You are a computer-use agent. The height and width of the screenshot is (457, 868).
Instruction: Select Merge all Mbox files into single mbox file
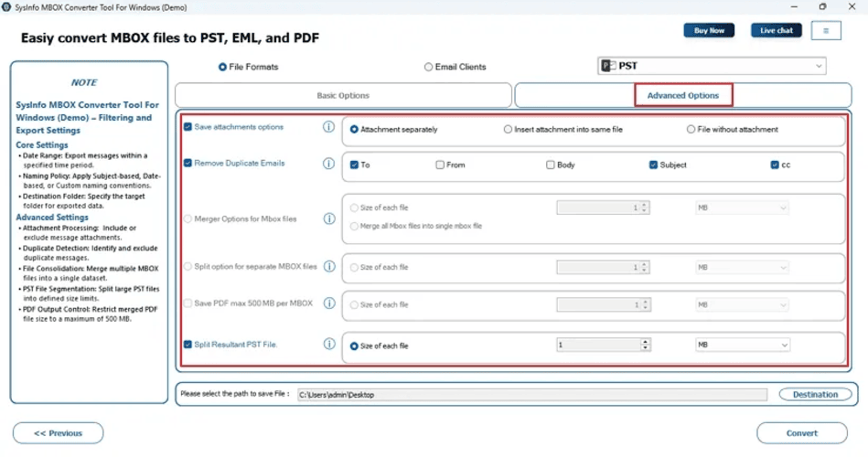point(354,227)
